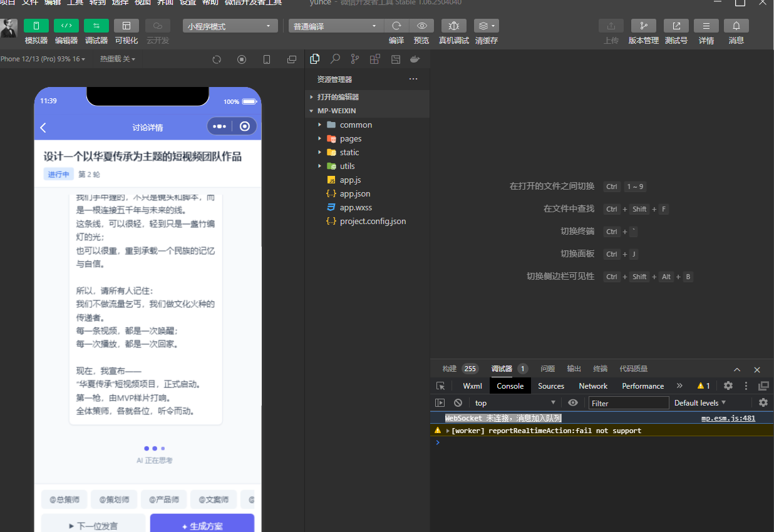Open the 资源管理器 more options ellipsis
The width and height of the screenshot is (774, 532).
[x=413, y=79]
